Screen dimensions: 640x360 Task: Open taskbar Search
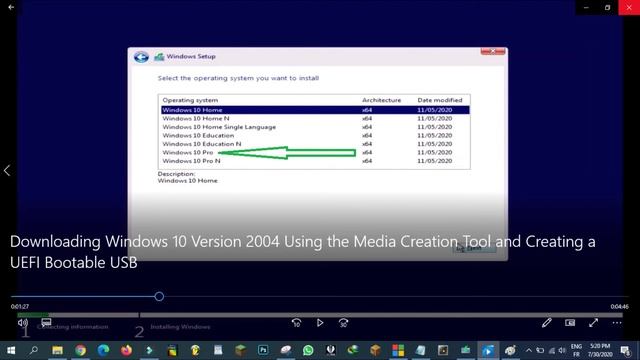(x=34, y=350)
